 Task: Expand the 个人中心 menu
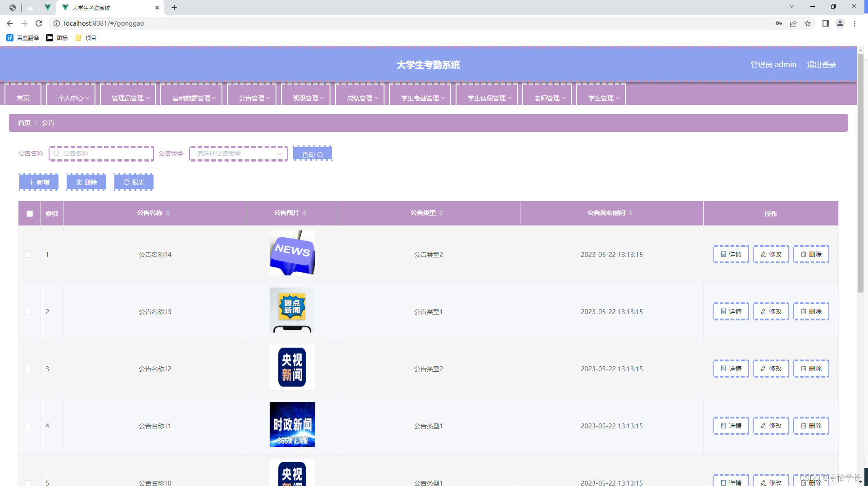(x=73, y=98)
